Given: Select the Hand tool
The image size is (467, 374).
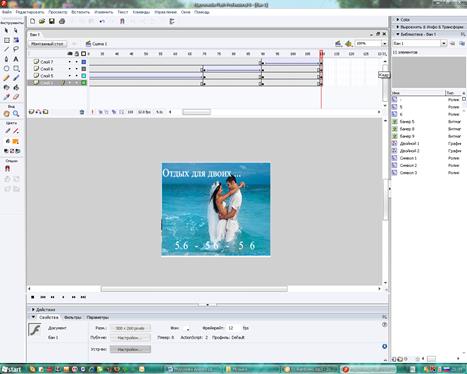Looking at the screenshot, I should click(6, 114).
